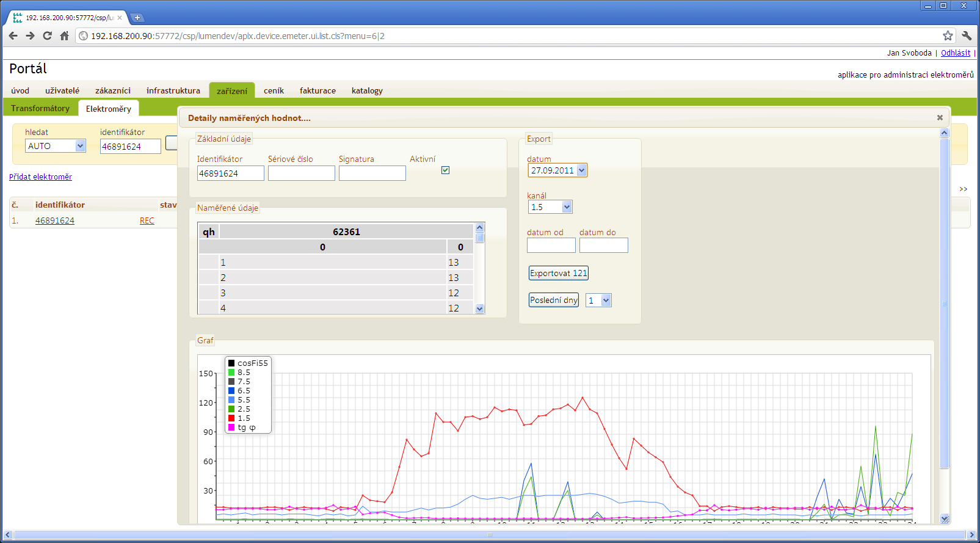This screenshot has width=980, height=543.
Task: Switch to the Elektroměry sub-tab
Action: click(x=109, y=109)
